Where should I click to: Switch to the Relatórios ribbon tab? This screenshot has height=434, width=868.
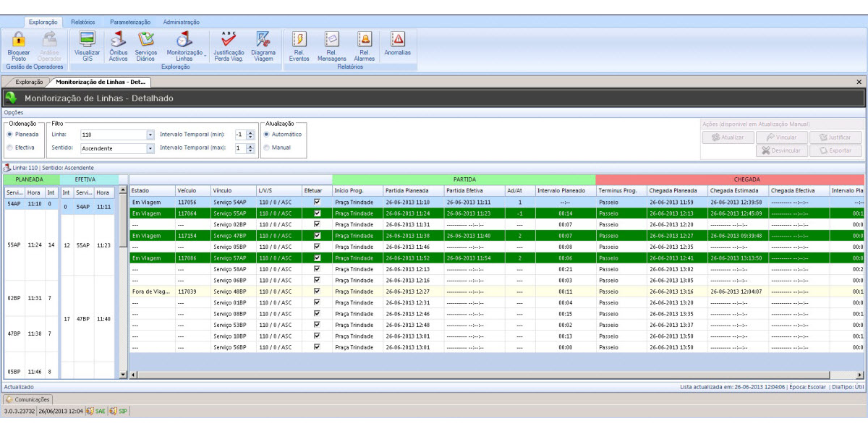(x=82, y=22)
